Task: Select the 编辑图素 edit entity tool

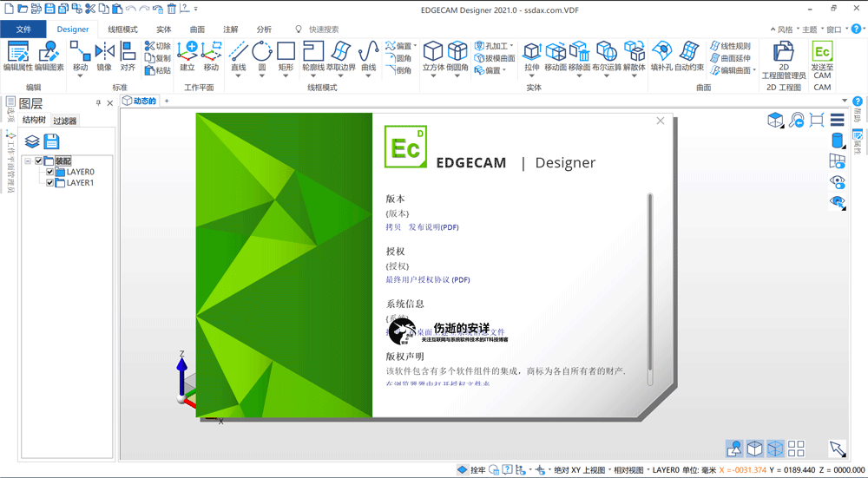Action: point(49,56)
